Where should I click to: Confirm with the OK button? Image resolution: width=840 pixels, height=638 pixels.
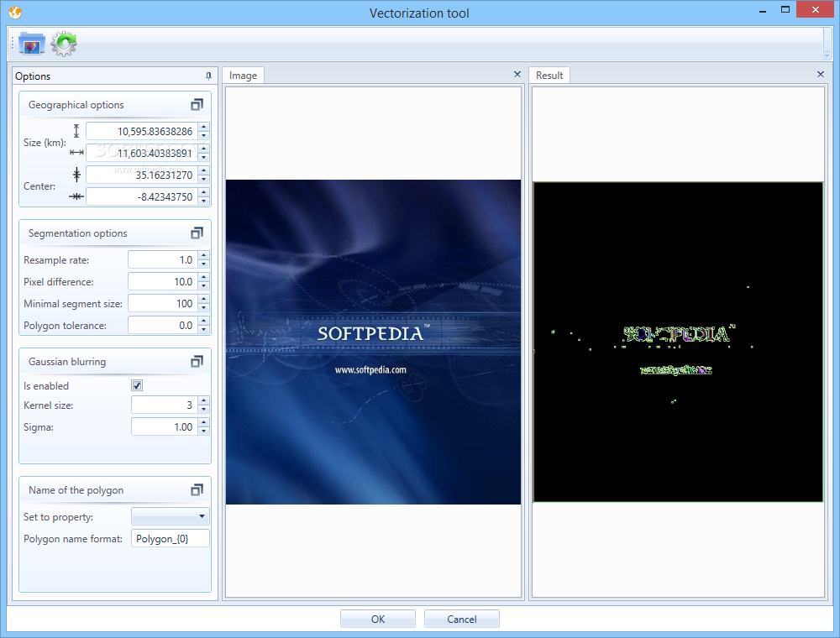pyautogui.click(x=378, y=620)
